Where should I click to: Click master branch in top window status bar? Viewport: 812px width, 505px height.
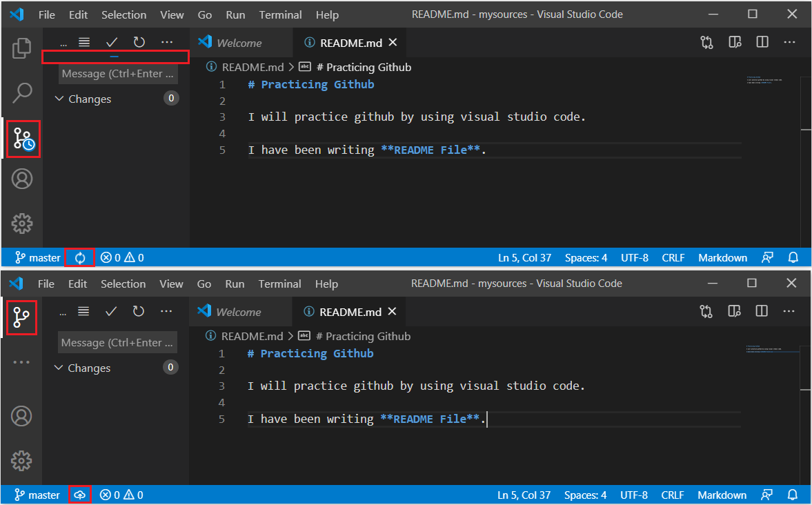pyautogui.click(x=38, y=258)
